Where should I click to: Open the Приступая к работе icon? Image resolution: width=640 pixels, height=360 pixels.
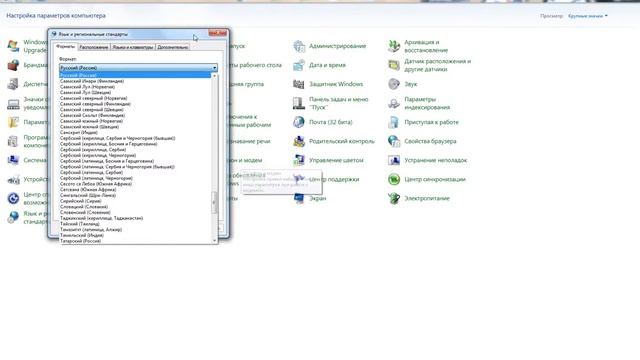[x=394, y=122]
